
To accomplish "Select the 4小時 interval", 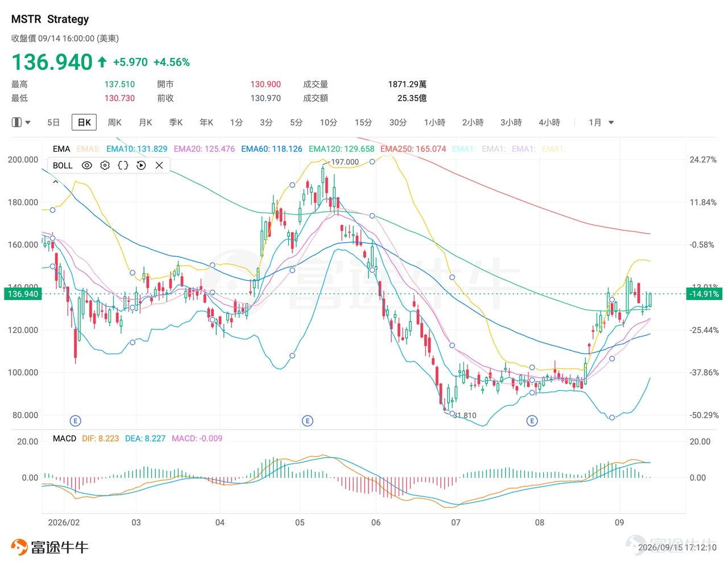I will pos(549,122).
